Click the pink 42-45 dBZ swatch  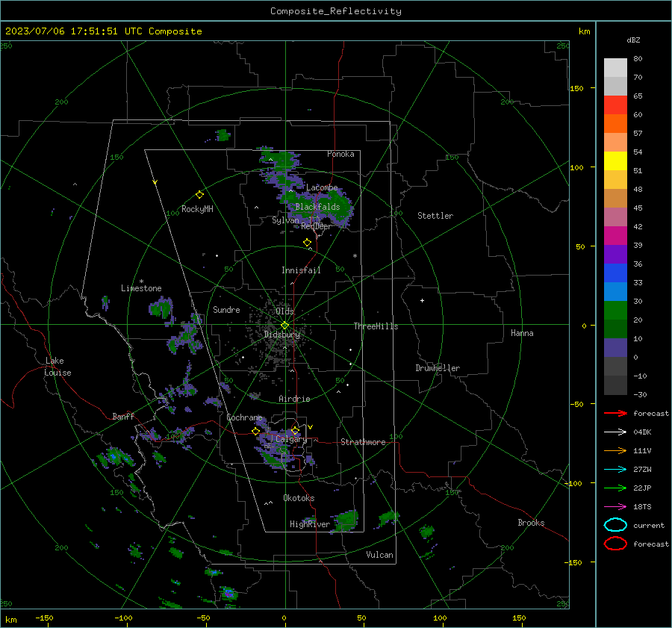[615, 217]
